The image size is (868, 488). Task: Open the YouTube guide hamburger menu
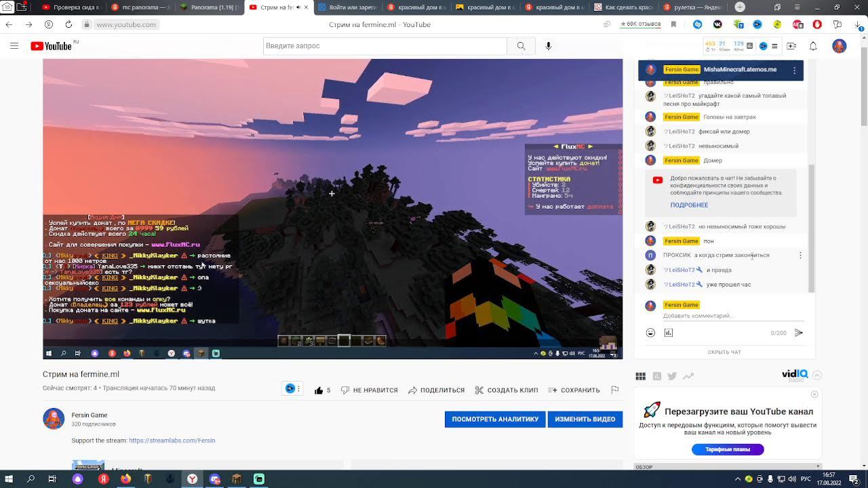[x=14, y=46]
